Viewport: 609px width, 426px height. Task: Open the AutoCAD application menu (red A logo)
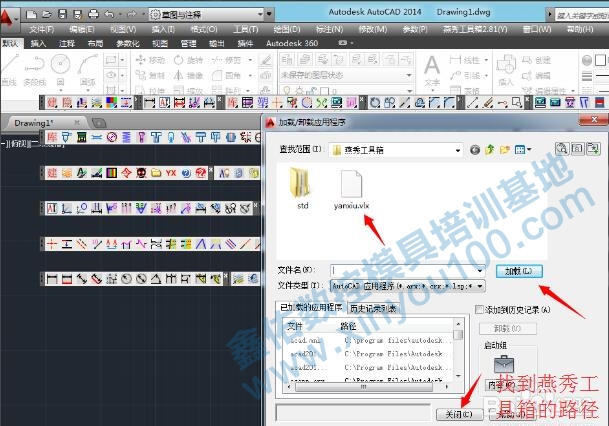click(x=7, y=17)
